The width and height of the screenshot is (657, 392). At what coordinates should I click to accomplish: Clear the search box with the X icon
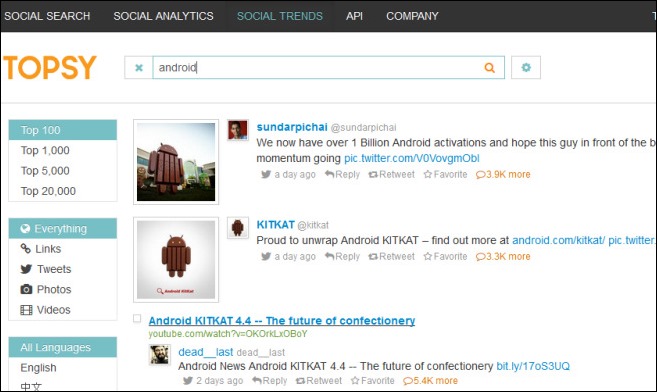[x=139, y=67]
